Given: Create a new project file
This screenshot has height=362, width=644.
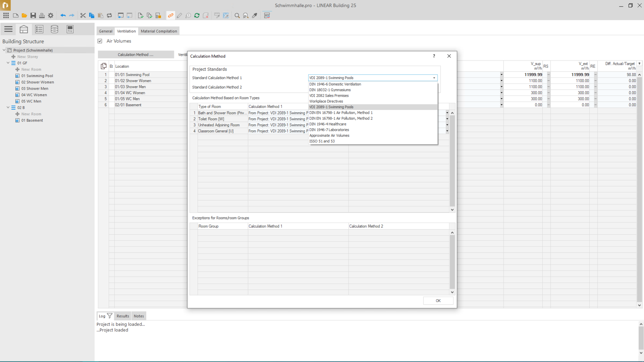Looking at the screenshot, I should tap(16, 16).
